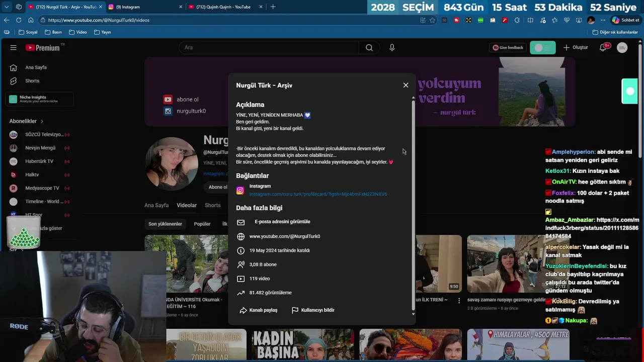Click the Sohbet et Copilot button
The height and width of the screenshot is (362, 644).
[x=625, y=20]
